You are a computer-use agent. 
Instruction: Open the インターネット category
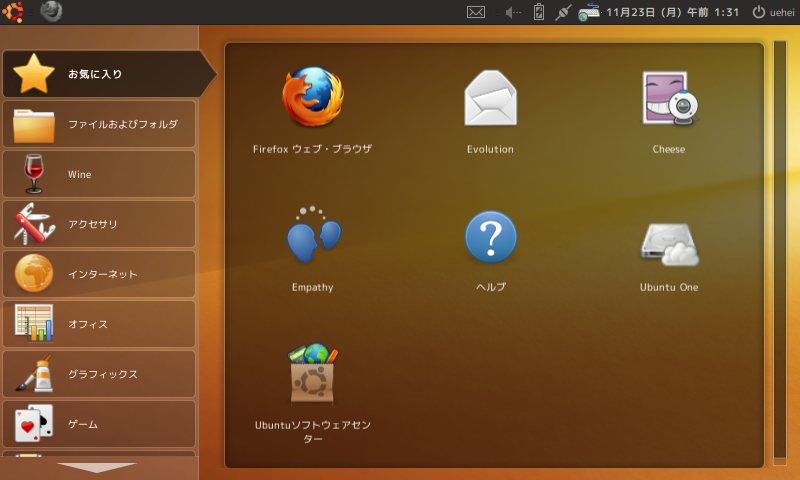(99, 274)
